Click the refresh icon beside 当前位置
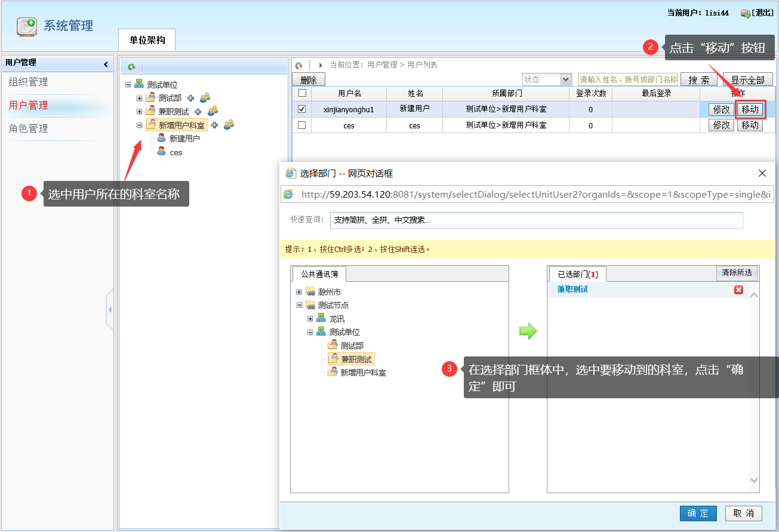779x532 pixels. [298, 65]
